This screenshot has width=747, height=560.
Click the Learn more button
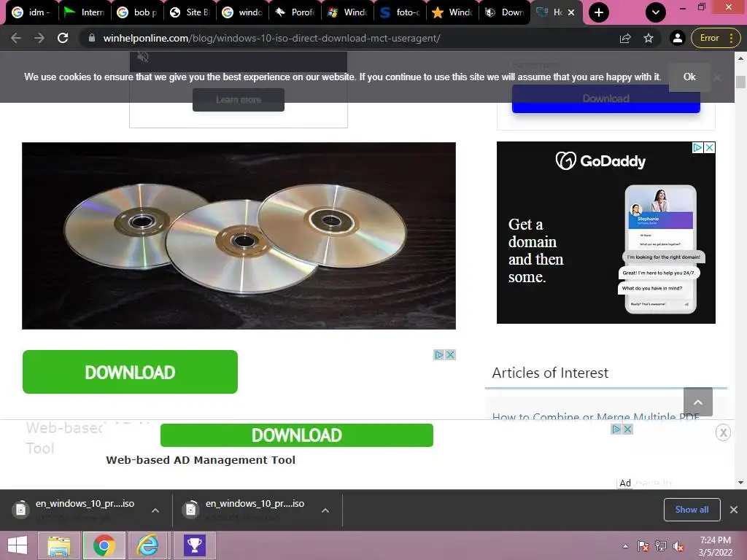pyautogui.click(x=239, y=99)
